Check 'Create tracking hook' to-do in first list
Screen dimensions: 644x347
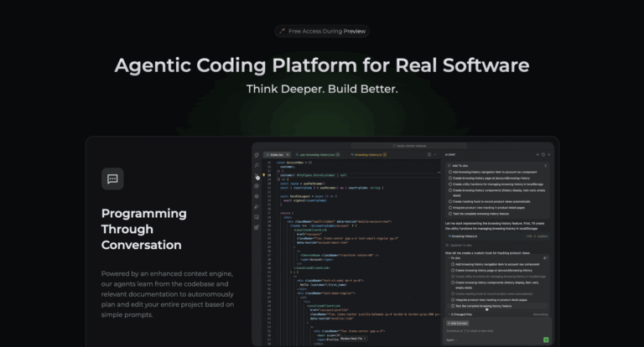click(x=450, y=202)
